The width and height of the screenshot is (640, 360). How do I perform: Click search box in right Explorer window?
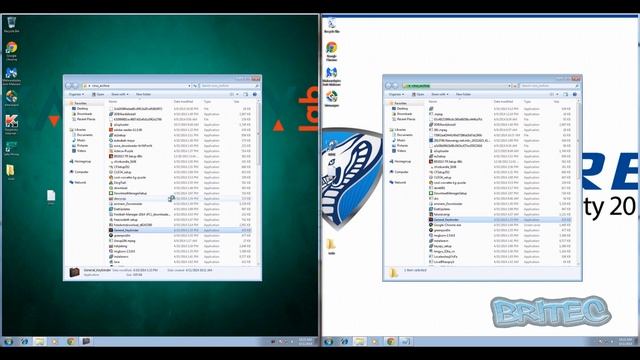549,86
